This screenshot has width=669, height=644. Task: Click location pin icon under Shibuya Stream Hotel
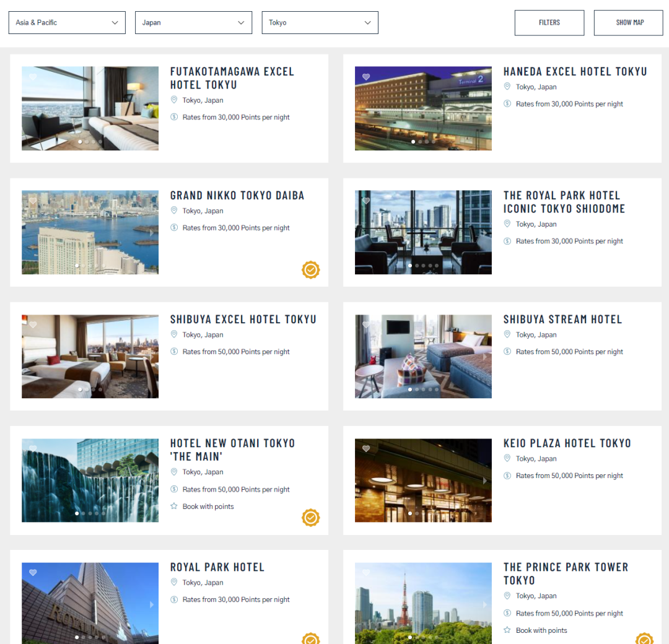coord(507,334)
